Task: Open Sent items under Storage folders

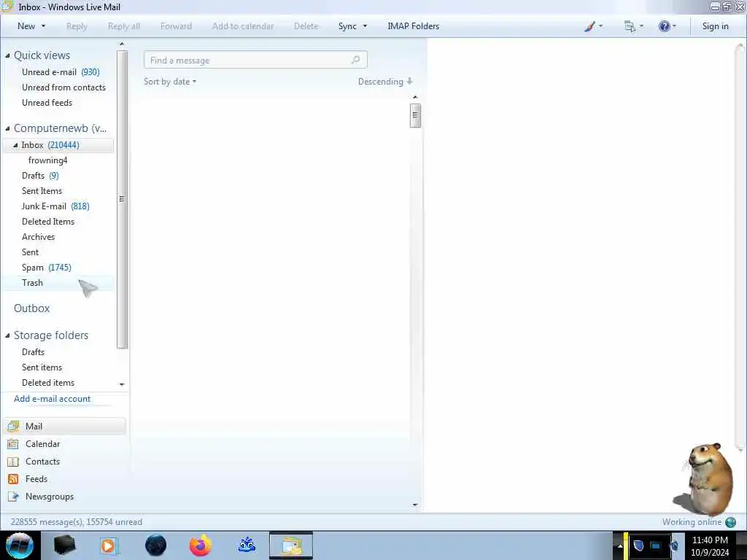Action: (42, 367)
